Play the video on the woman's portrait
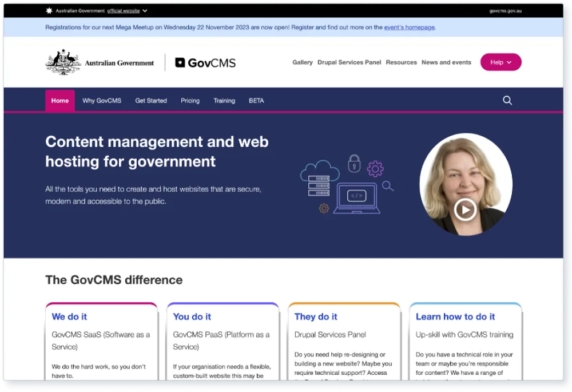 click(x=465, y=209)
